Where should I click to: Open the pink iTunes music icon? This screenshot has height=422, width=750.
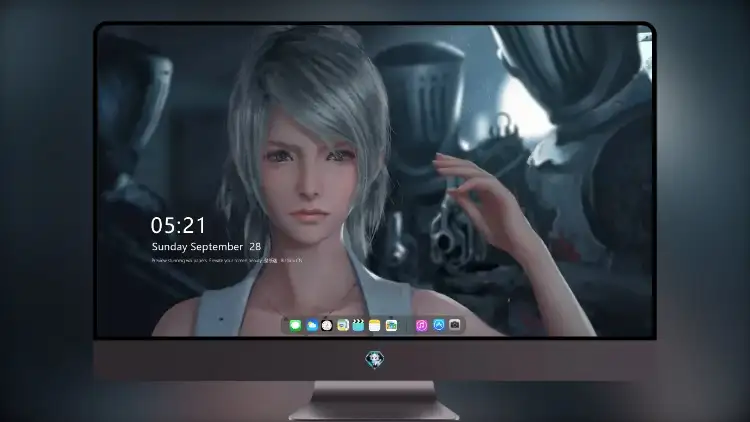coord(421,326)
